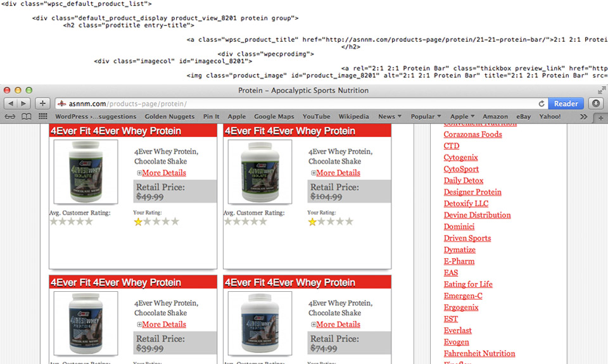Viewport: 608px width, 364px height.
Task: Open the Google Maps bookmark
Action: click(274, 116)
